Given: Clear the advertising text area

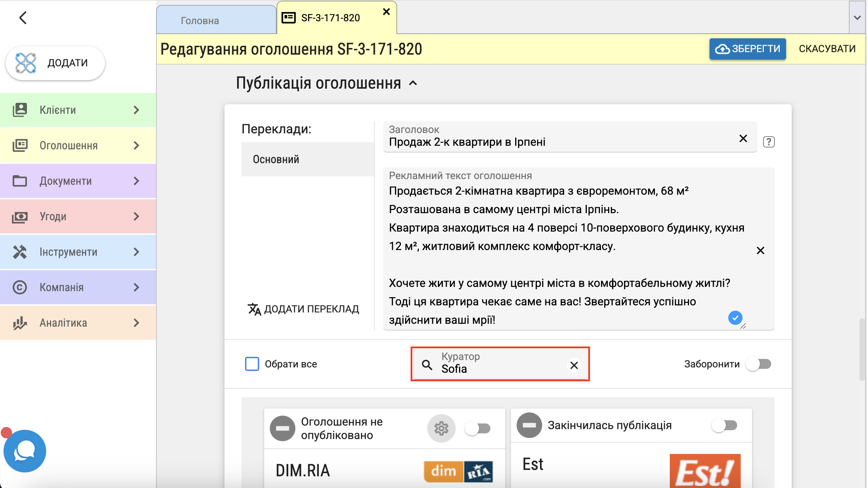Looking at the screenshot, I should [760, 251].
